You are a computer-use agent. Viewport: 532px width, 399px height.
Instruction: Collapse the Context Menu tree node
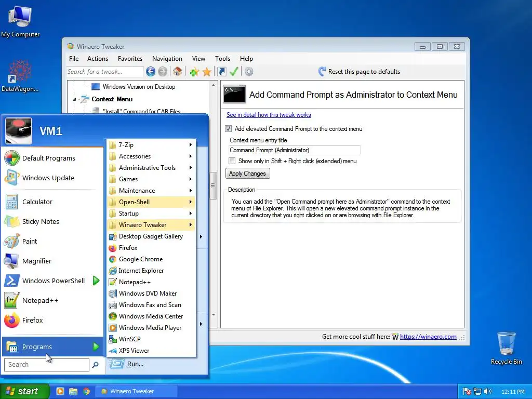74,99
